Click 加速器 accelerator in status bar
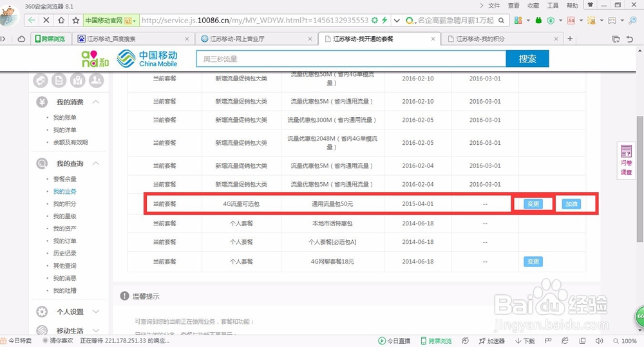644x347 pixels. [x=491, y=341]
